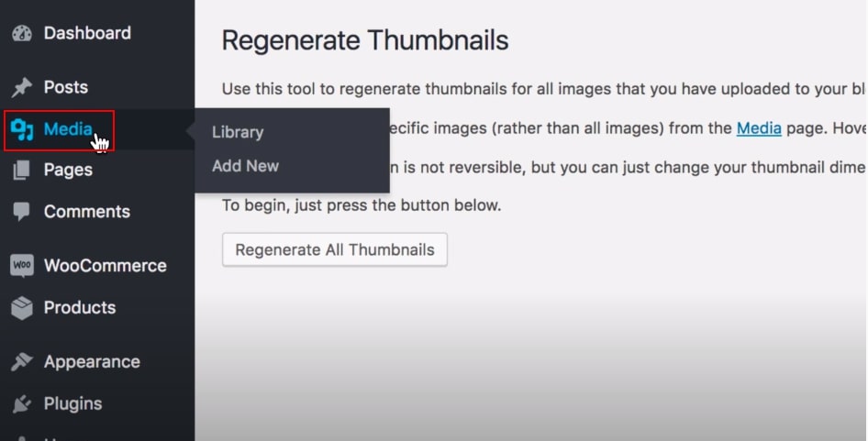The image size is (868, 441).
Task: Open the Dashboard menu item
Action: (87, 33)
